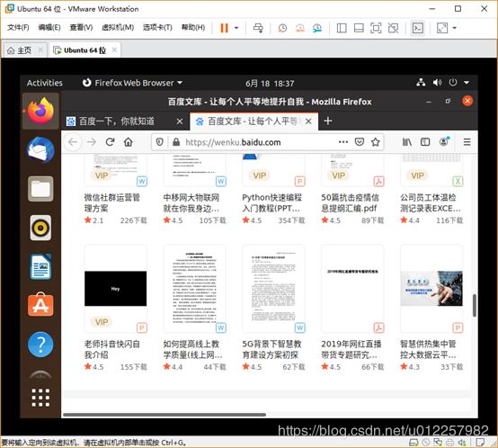
Task: Open Firefox library icon
Action: (407, 142)
